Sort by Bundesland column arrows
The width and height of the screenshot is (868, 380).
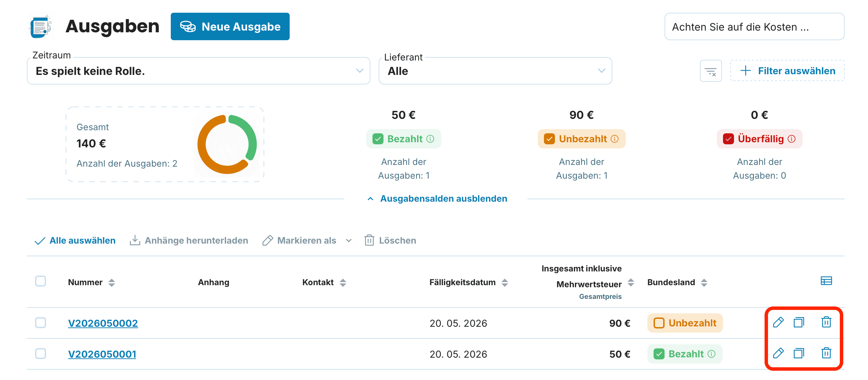pyautogui.click(x=704, y=283)
